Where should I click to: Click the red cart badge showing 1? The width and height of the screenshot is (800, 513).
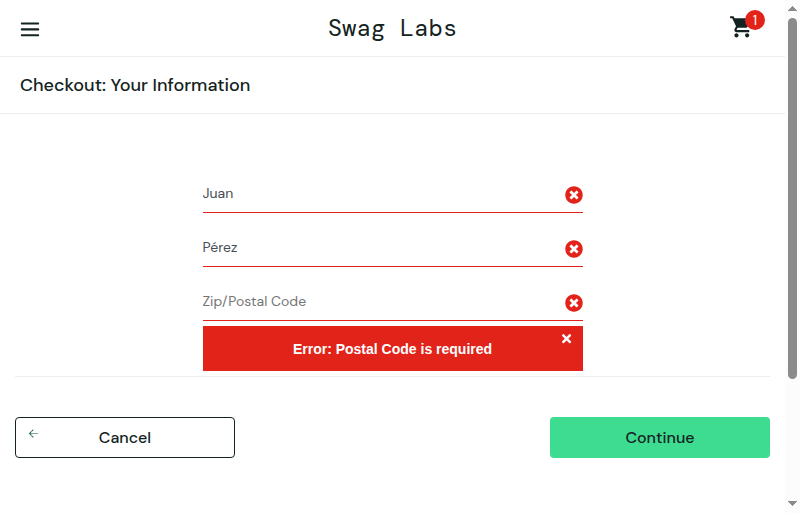pos(755,20)
